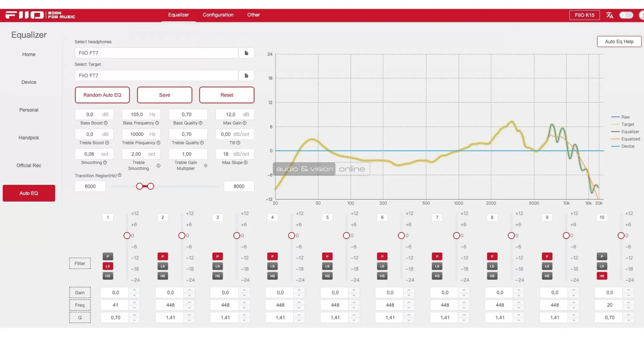Open file icon beside Select headphones field

[x=246, y=53]
